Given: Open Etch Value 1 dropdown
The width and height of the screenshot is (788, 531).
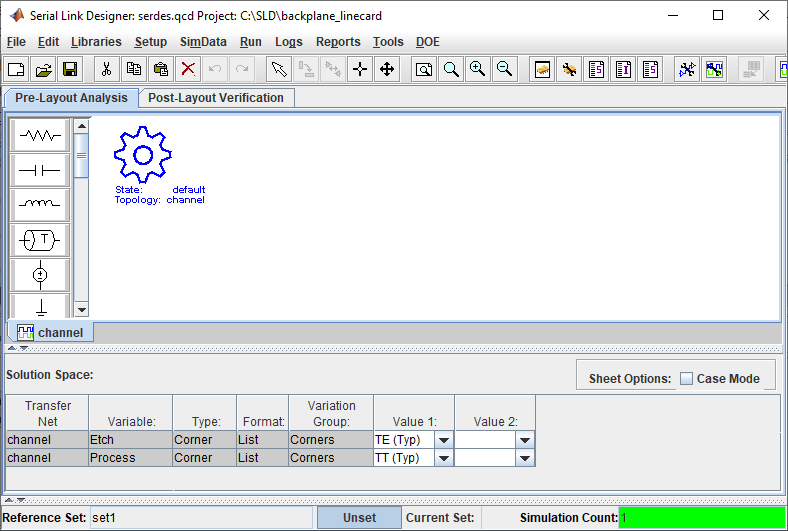Looking at the screenshot, I should pyautogui.click(x=444, y=440).
